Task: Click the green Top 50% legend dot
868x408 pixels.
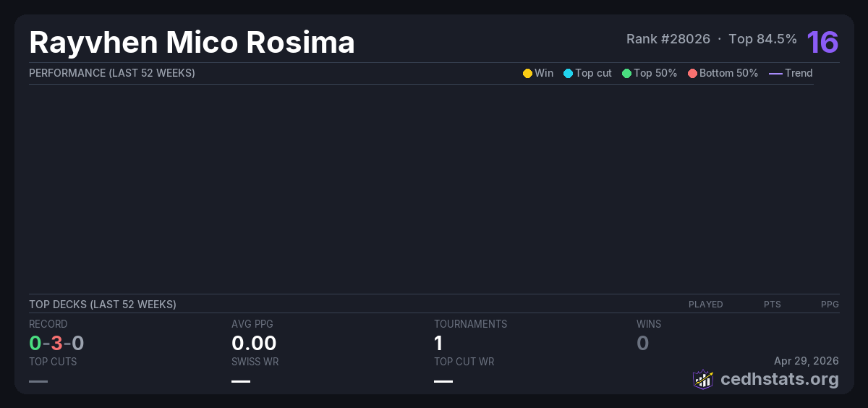Action: click(x=626, y=73)
